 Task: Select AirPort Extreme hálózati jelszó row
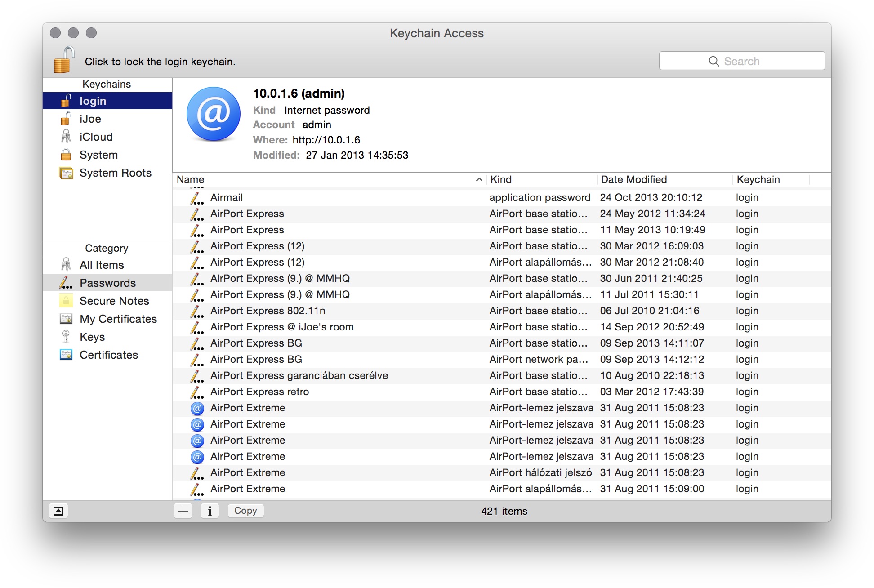coord(502,473)
